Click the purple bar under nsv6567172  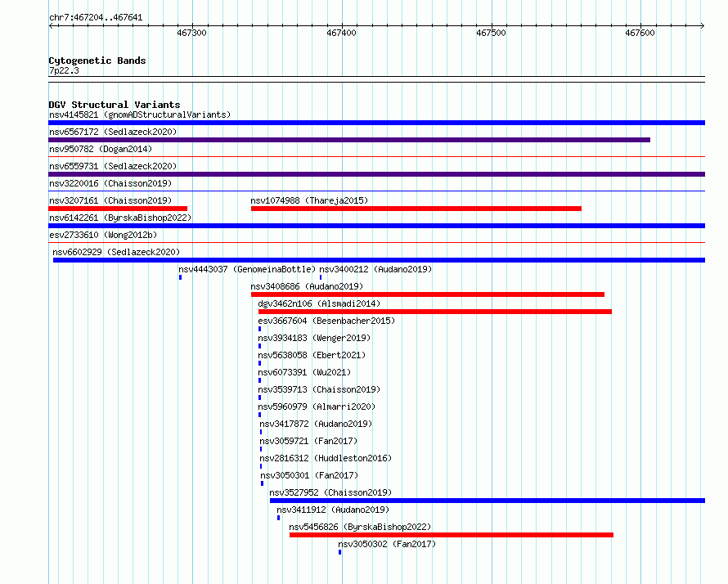pyautogui.click(x=349, y=140)
